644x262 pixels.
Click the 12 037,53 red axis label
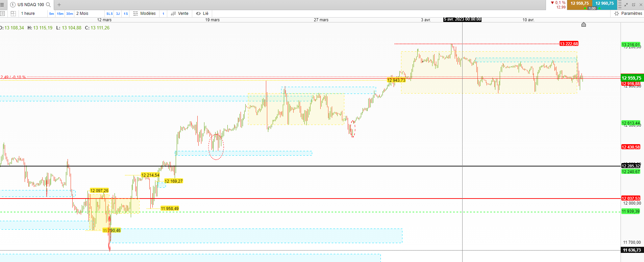631,199
